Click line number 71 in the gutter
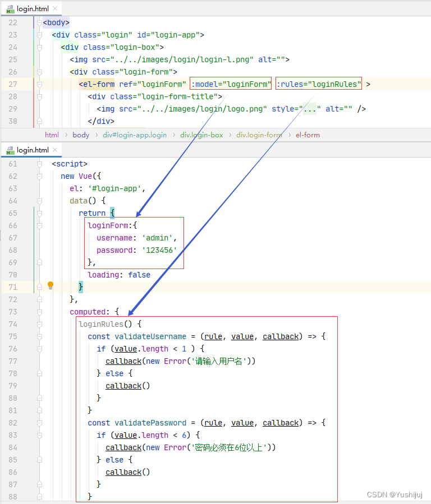Image resolution: width=431 pixels, height=504 pixels. (13, 287)
